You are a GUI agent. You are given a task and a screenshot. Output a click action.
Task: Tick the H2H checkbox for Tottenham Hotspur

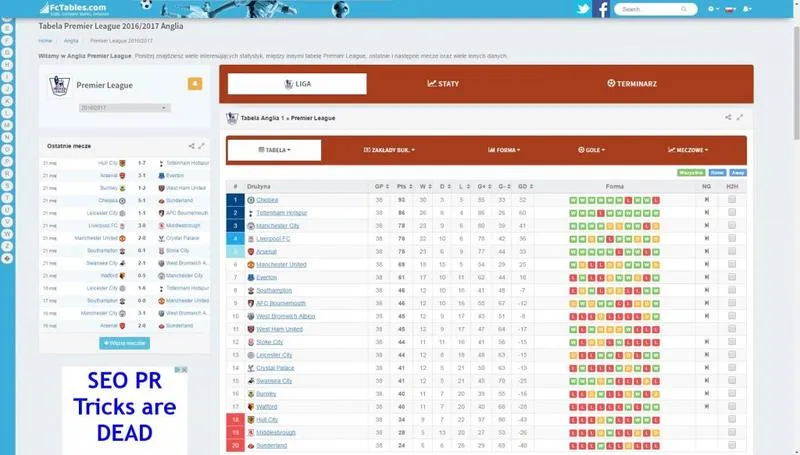pos(732,212)
